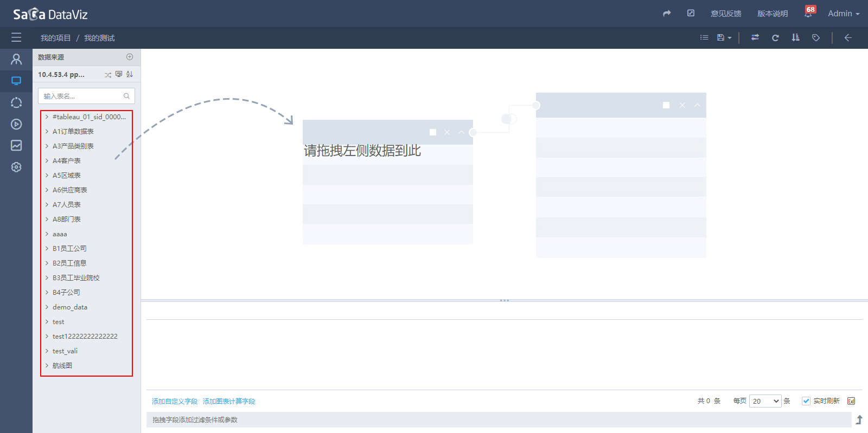Viewport: 868px width, 433px height.
Task: Click the back arrow icon in toolbar
Action: (x=848, y=38)
